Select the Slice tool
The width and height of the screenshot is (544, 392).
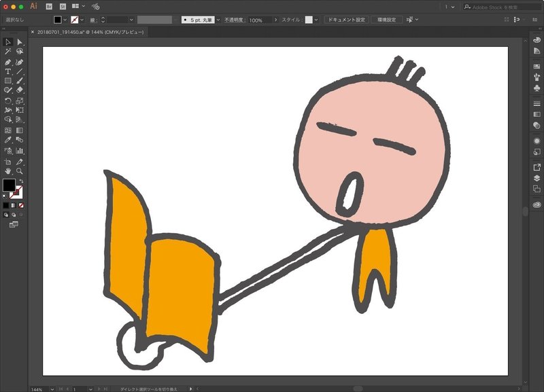(20, 162)
